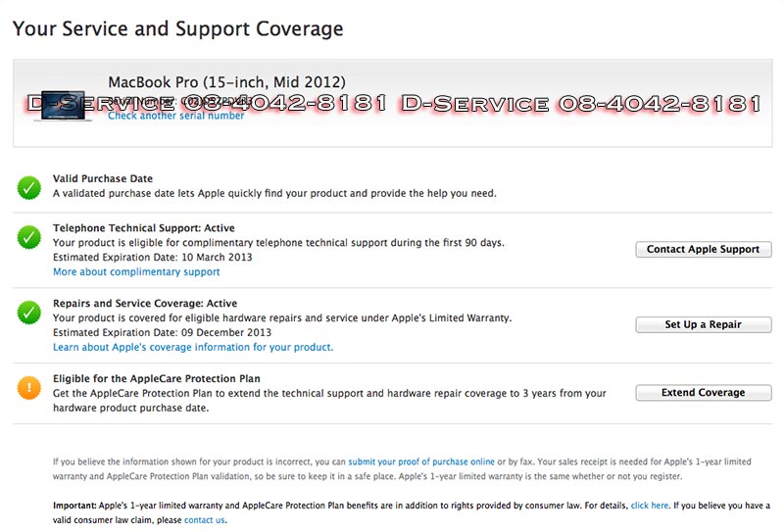Click the green checkmark beside Repairs and Service Coverage

click(x=28, y=312)
